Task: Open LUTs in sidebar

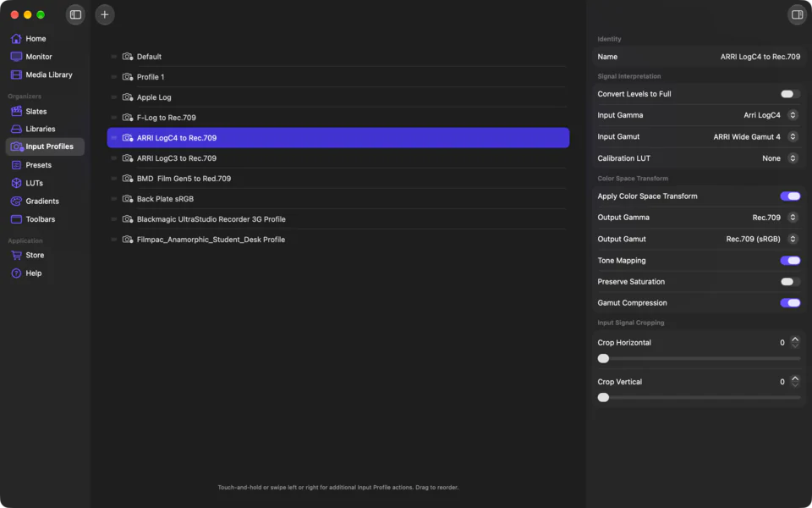Action: click(x=34, y=183)
